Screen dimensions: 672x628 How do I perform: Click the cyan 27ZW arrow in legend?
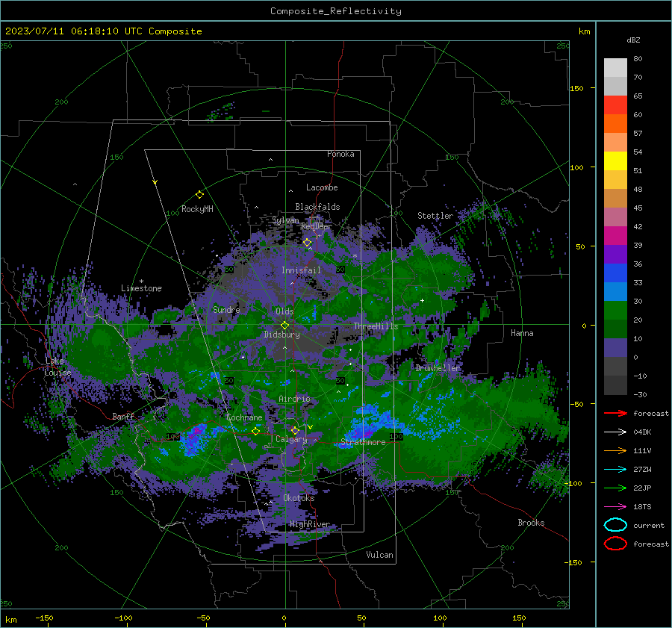click(x=615, y=470)
